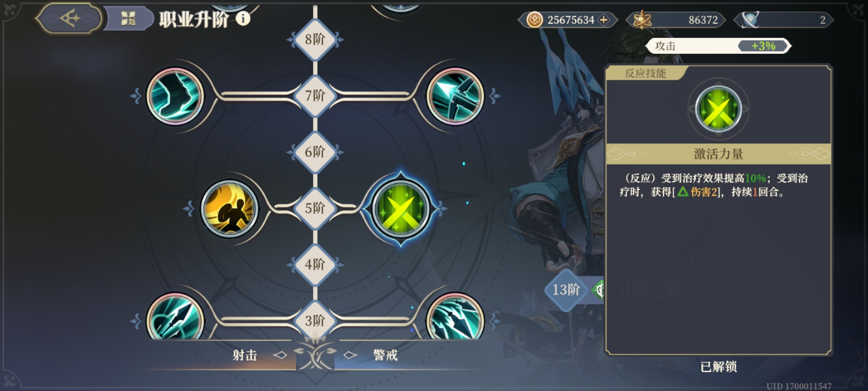Switch to the 射击 branch tab
The width and height of the screenshot is (868, 391).
pos(245,355)
